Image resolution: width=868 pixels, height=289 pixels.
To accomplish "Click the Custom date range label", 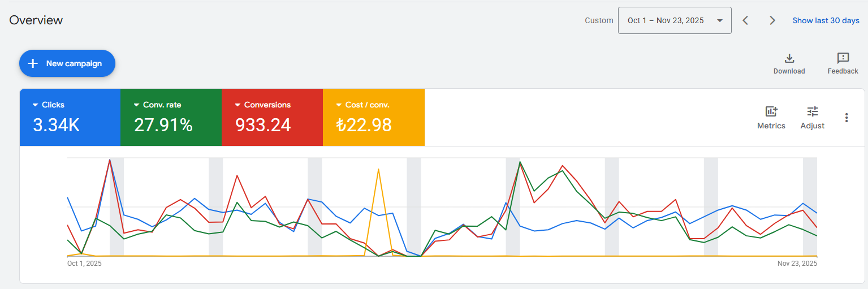I will (x=599, y=20).
